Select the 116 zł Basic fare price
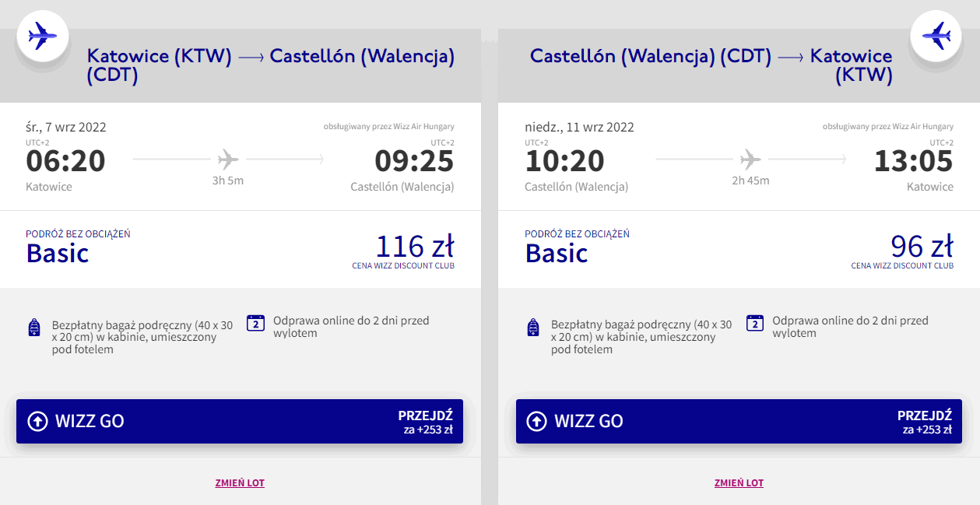The width and height of the screenshot is (980, 505). tap(414, 247)
